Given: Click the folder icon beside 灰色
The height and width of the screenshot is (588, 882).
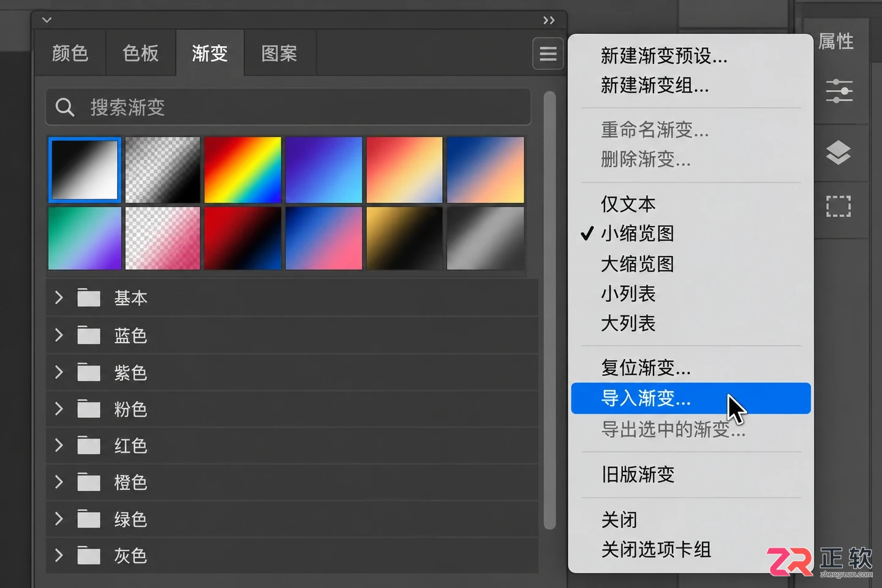Looking at the screenshot, I should click(89, 556).
